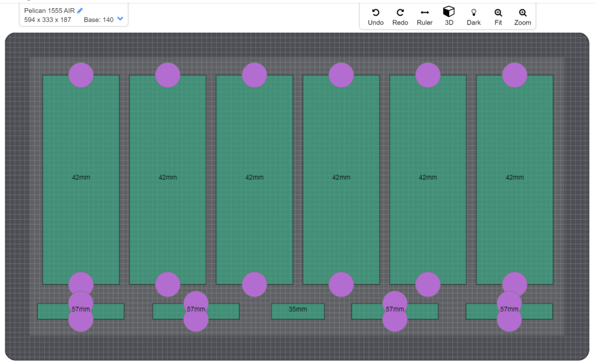Click the Pelican 1555 AIR case title
The width and height of the screenshot is (596, 364).
49,10
